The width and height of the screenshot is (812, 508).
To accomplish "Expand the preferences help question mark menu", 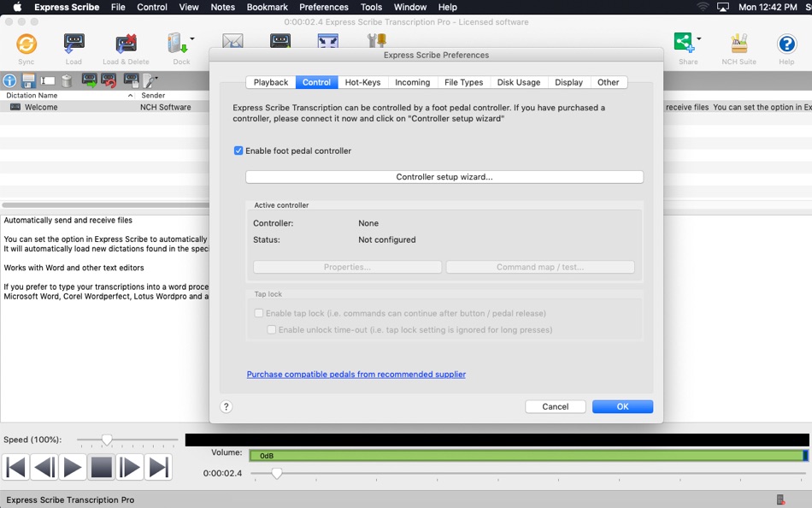I will (227, 406).
